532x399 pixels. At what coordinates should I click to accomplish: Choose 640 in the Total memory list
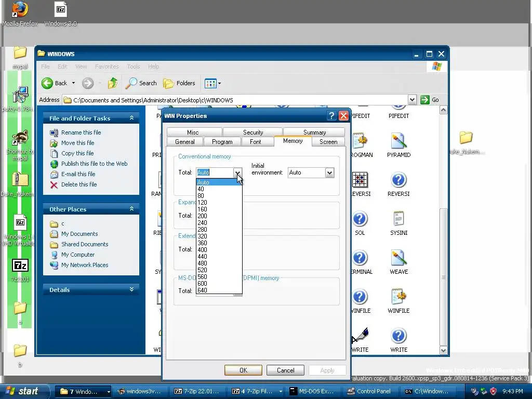click(x=219, y=290)
